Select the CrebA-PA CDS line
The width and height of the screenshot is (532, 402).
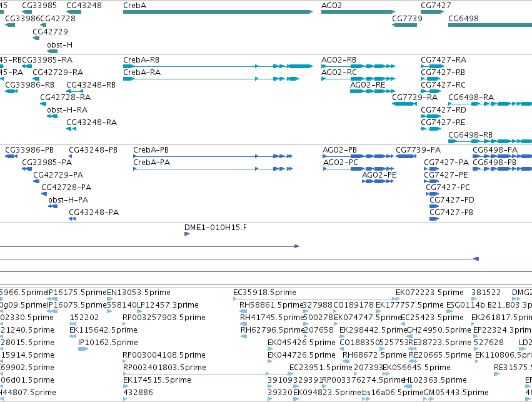[213, 169]
